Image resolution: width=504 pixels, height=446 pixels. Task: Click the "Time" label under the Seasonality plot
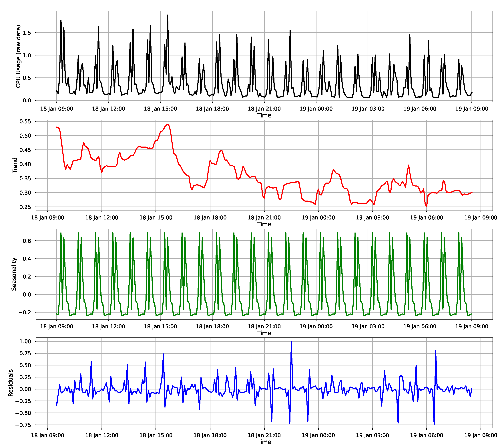[x=264, y=333]
